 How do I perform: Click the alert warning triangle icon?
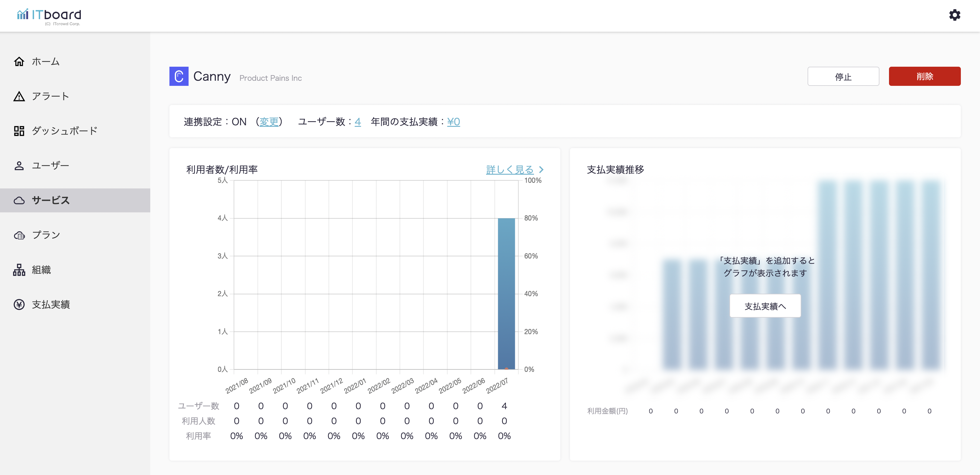(x=19, y=96)
